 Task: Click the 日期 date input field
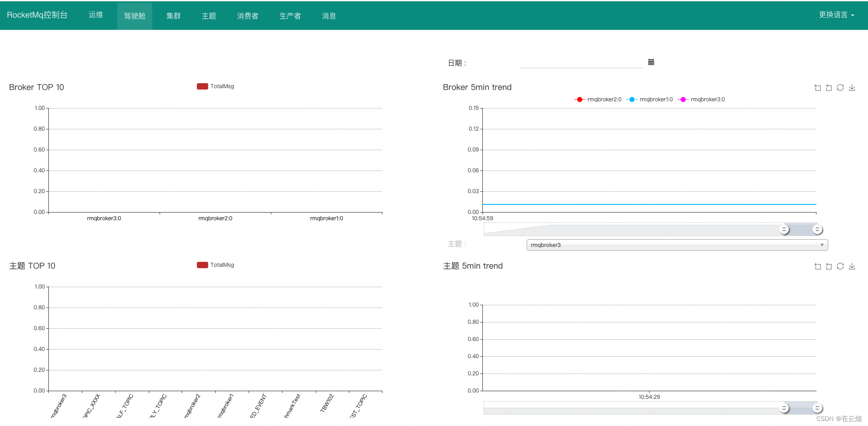[x=581, y=62]
